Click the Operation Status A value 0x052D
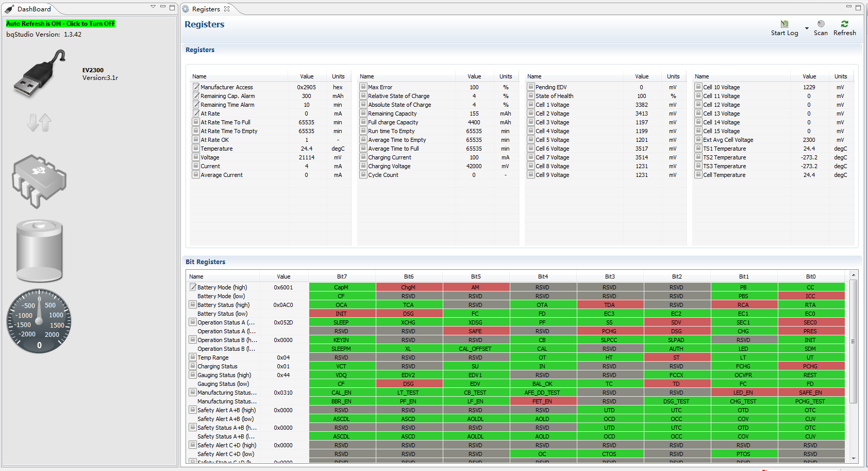 283,322
